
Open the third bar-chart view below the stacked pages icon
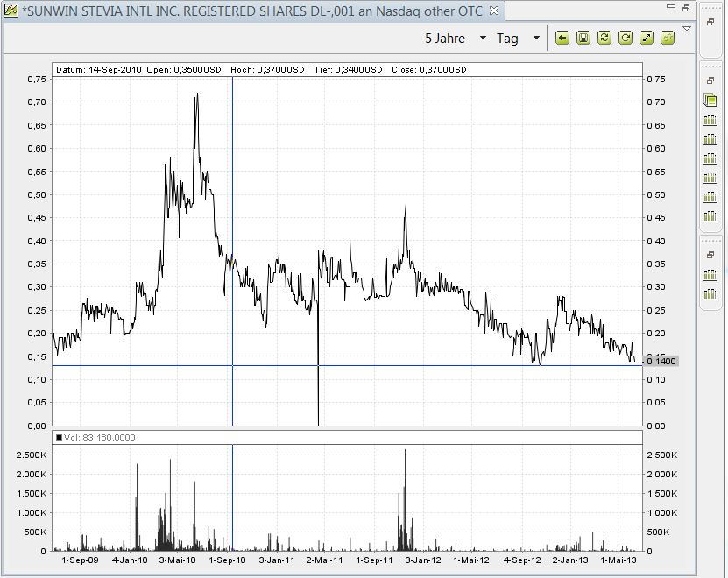[710, 158]
